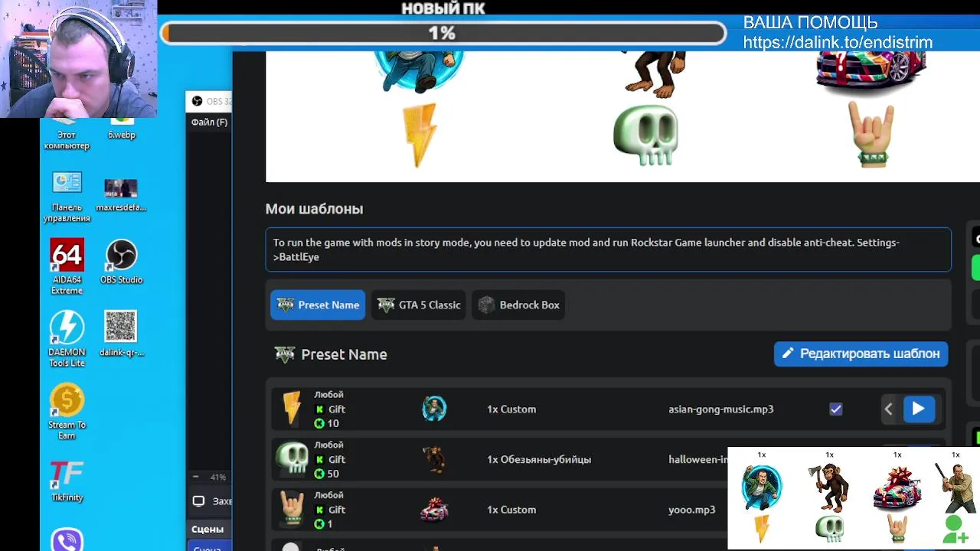The height and width of the screenshot is (551, 980).
Task: Click the НОВЫЙ ПК progress bar
Action: pyautogui.click(x=443, y=33)
